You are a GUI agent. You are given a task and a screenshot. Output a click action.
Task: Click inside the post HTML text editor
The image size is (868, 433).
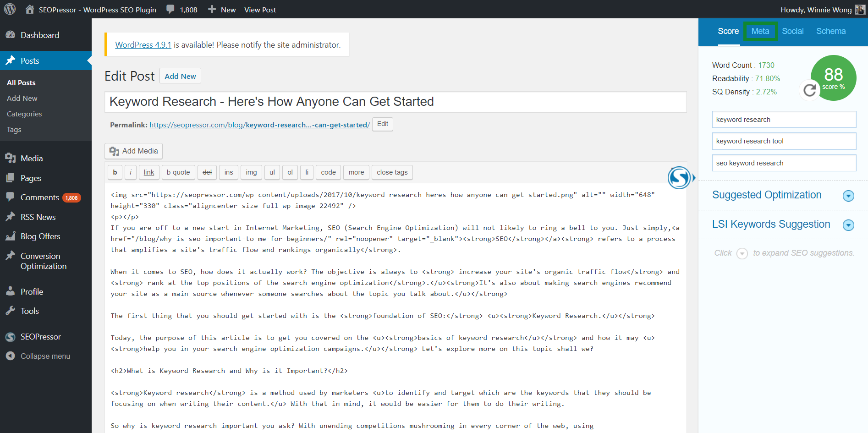(x=396, y=307)
